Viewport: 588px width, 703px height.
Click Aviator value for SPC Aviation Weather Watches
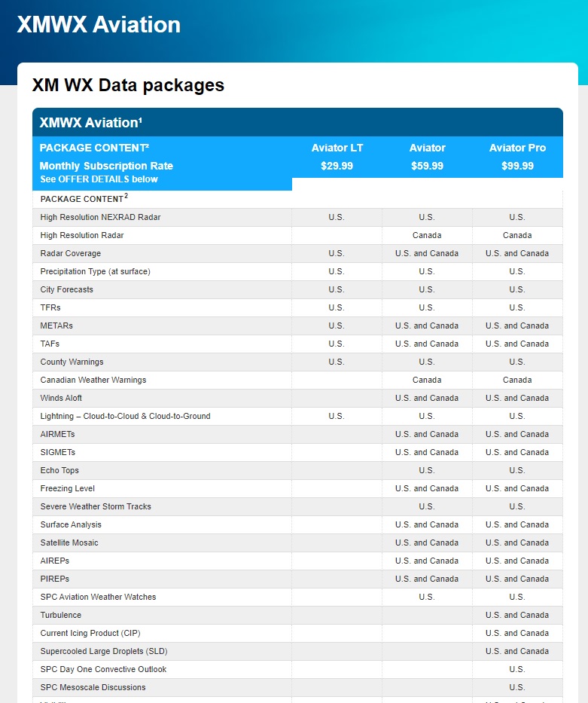click(x=427, y=597)
